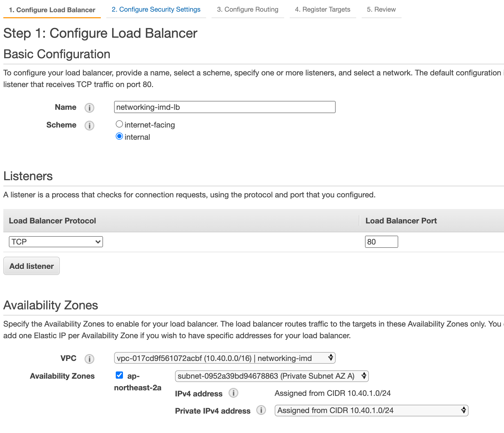
Task: Go to Configure Security Settings step
Action: click(x=156, y=9)
